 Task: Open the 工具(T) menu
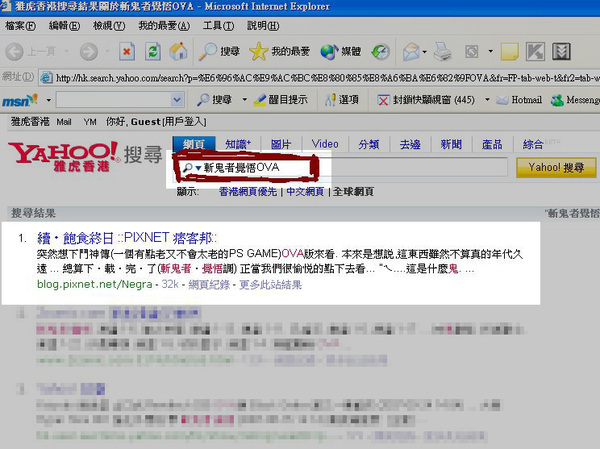218,26
